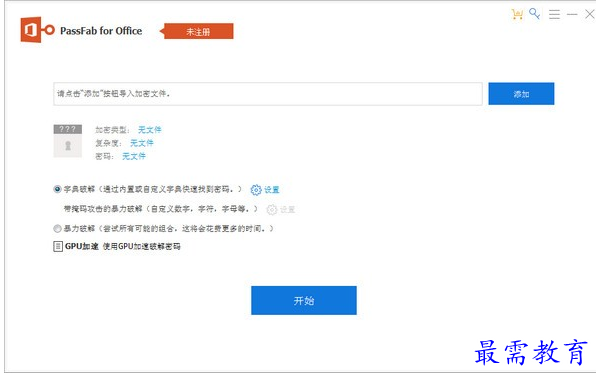The image size is (596, 384).
Task: Click the blue 开始 button
Action: pos(304,300)
